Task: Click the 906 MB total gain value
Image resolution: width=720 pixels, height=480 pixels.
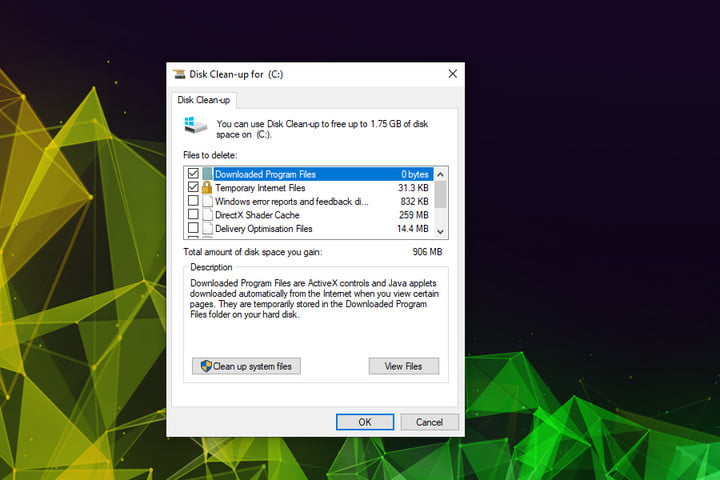Action: click(x=427, y=252)
